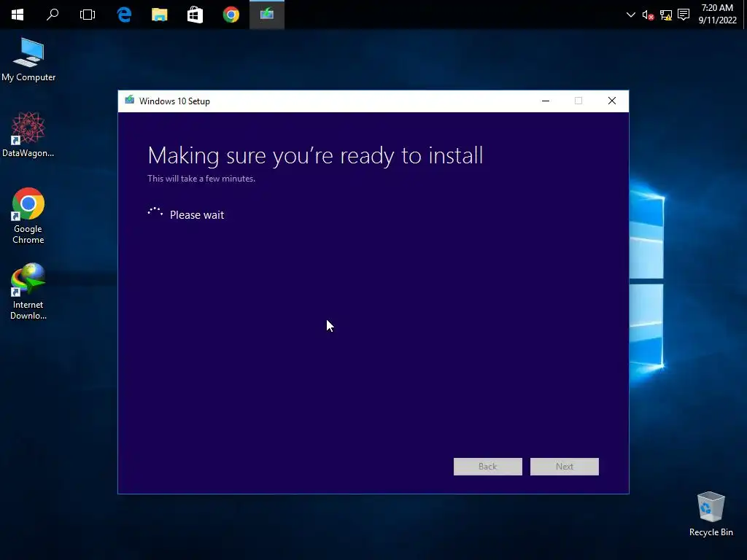Open the Windows Start menu

18,15
